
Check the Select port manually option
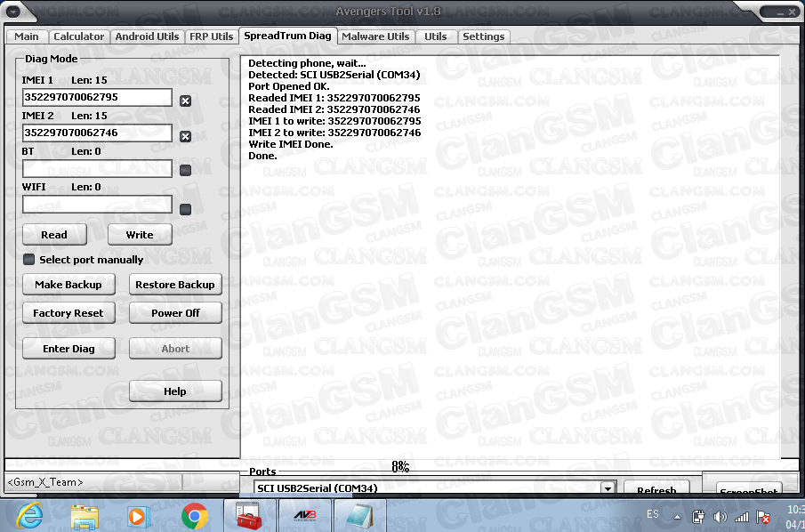tap(28, 259)
